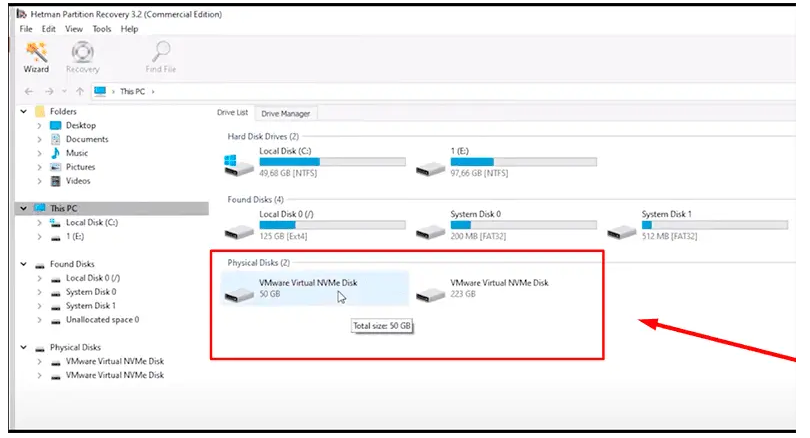Select the 50 GB VMware NVMe disk icon
Screen dimensions: 810x438
(239, 294)
